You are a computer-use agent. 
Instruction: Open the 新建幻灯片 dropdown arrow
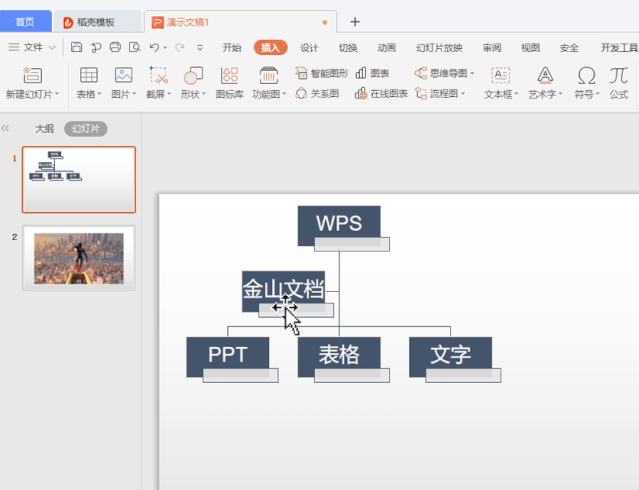point(57,94)
